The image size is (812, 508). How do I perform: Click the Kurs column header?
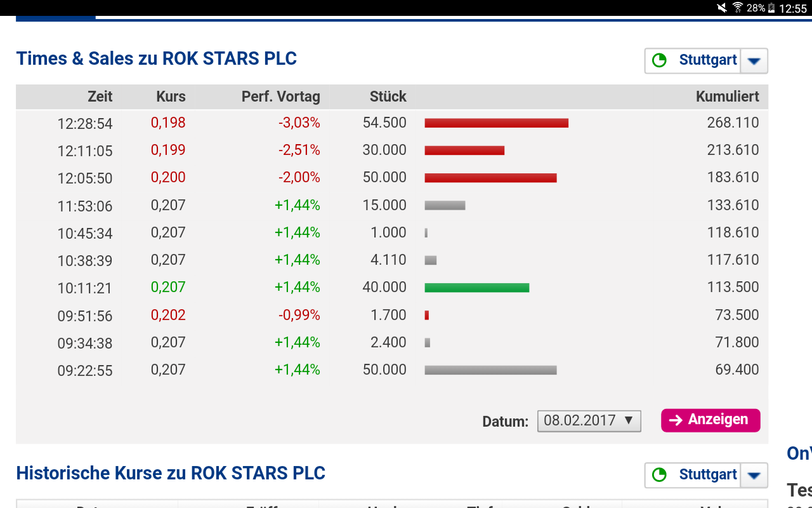click(x=171, y=97)
